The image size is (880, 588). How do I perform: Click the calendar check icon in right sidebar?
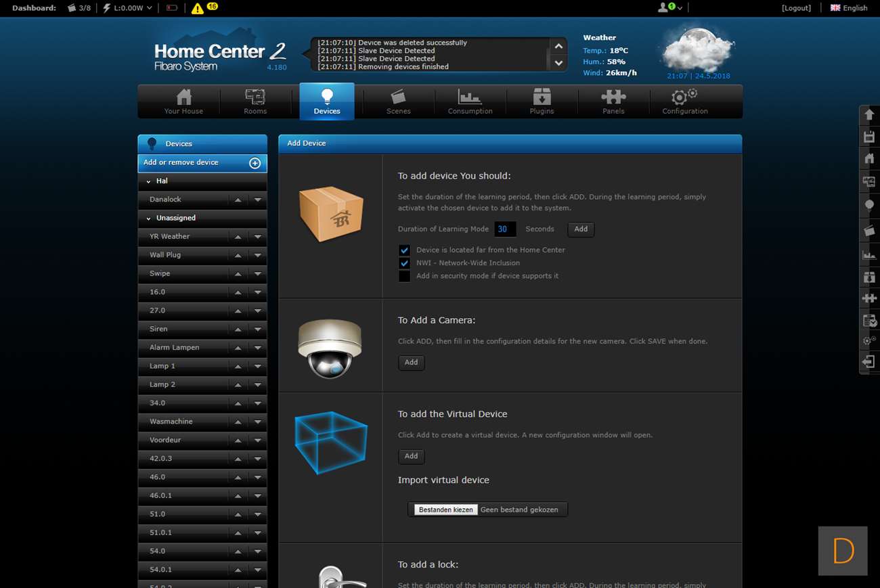[x=869, y=320]
